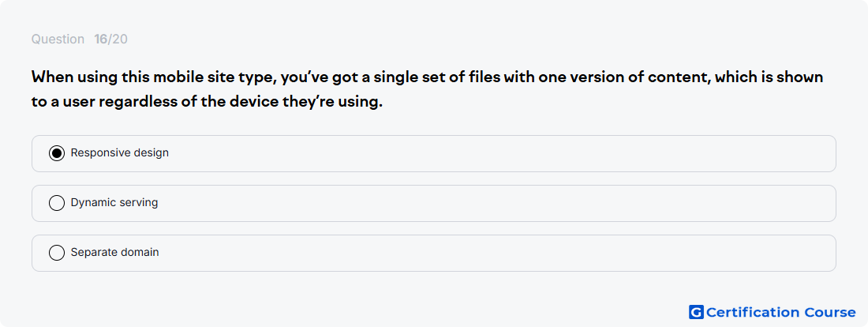Click empty area of Dynamic serving option box

[498, 204]
